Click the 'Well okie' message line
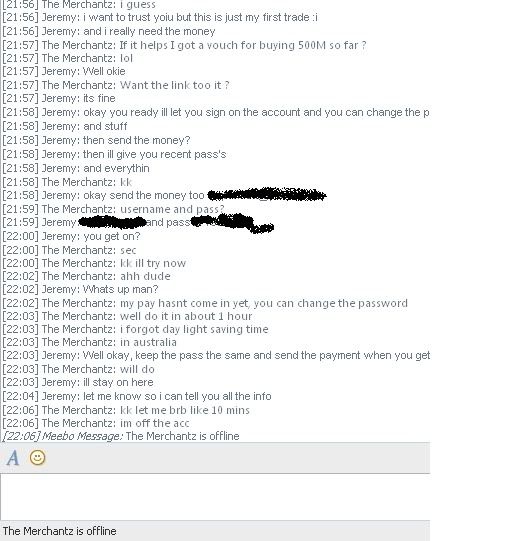512x541 pixels. pyautogui.click(x=64, y=71)
